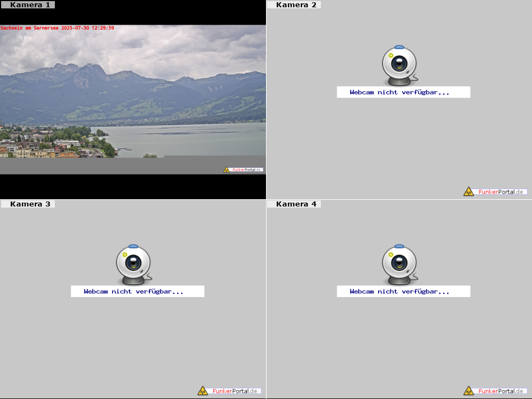Click the Kamera 4 label
The width and height of the screenshot is (532, 399).
tap(294, 204)
